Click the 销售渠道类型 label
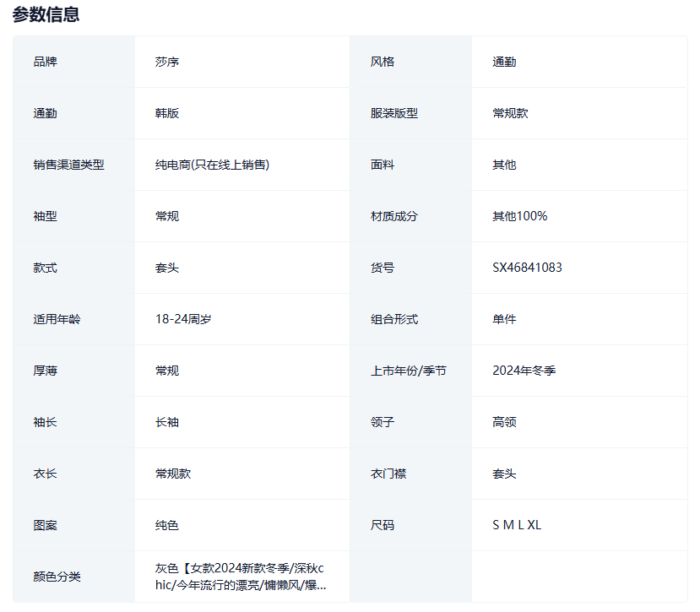Viewport: 700px width, 612px height. (x=69, y=165)
